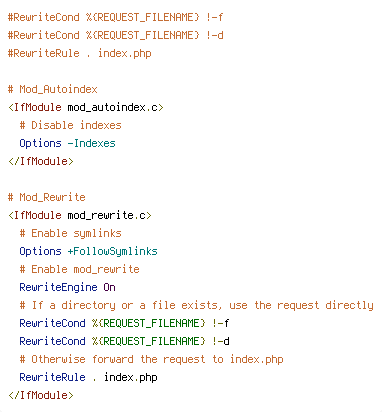
Task: Click the '# Disable indexes' comment
Action: (x=70, y=125)
